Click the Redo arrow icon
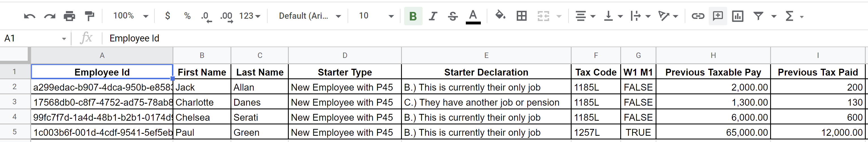 [49, 16]
